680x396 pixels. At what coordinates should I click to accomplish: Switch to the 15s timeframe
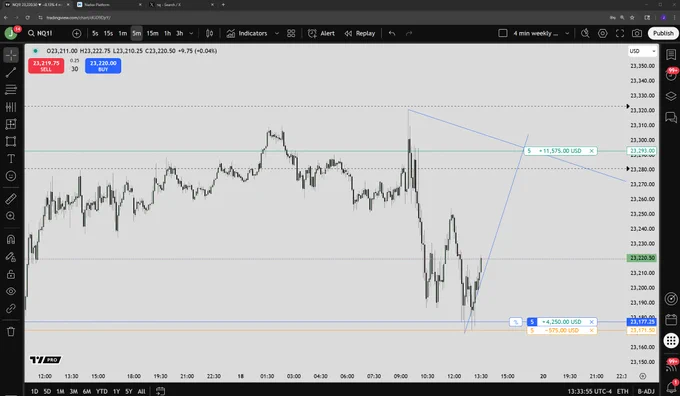108,33
